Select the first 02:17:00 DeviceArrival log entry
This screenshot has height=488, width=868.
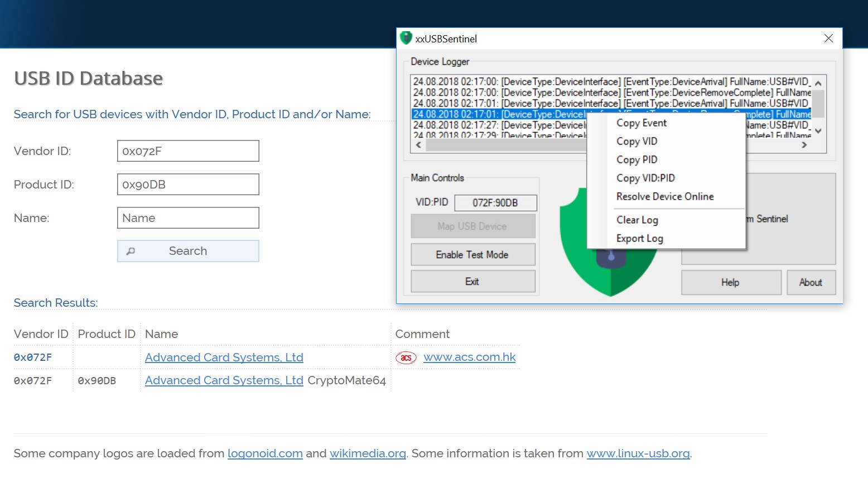pos(612,82)
